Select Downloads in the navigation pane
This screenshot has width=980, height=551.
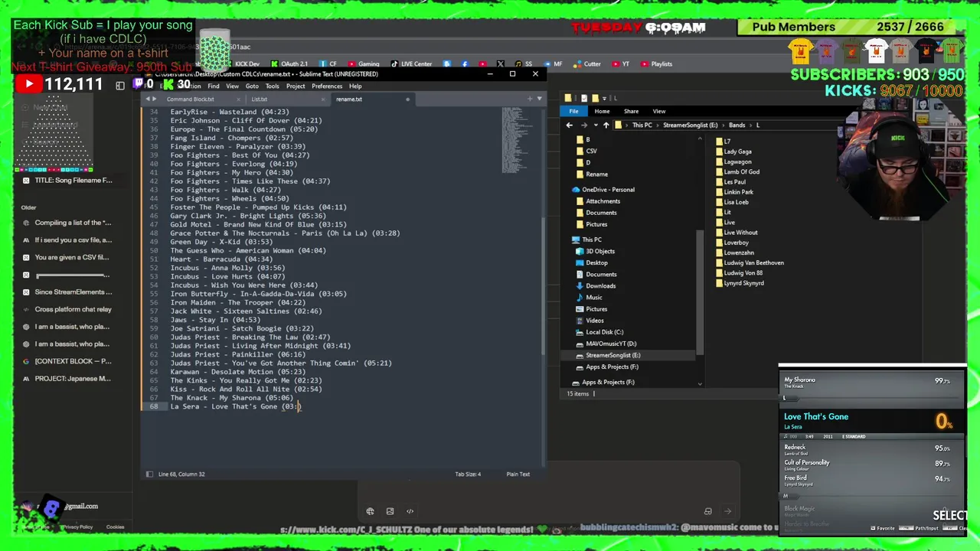coord(600,285)
